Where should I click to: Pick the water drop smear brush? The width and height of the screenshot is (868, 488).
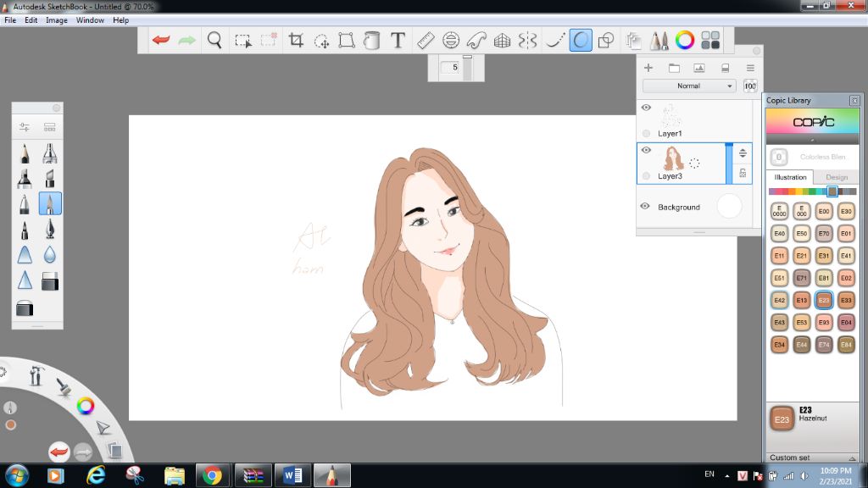point(50,255)
